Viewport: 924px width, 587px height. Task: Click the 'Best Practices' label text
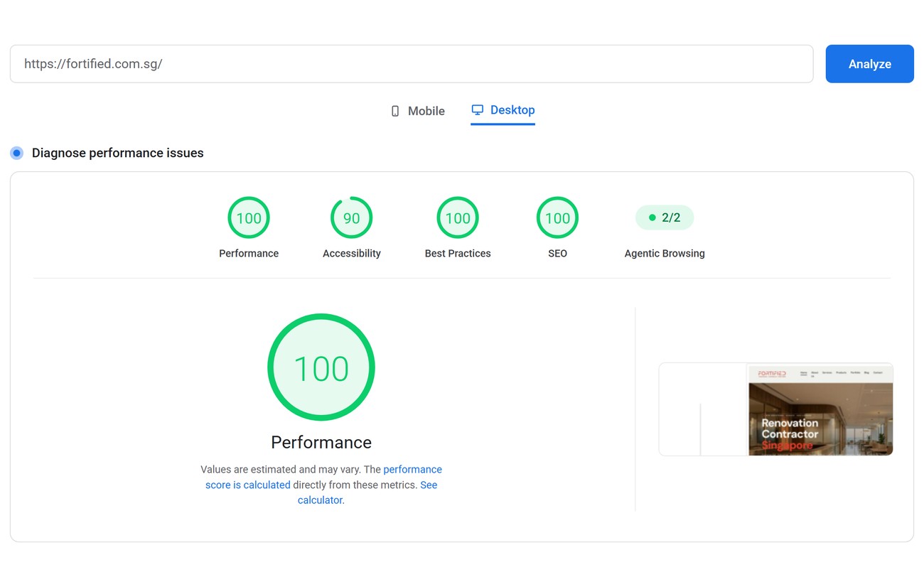pos(458,253)
